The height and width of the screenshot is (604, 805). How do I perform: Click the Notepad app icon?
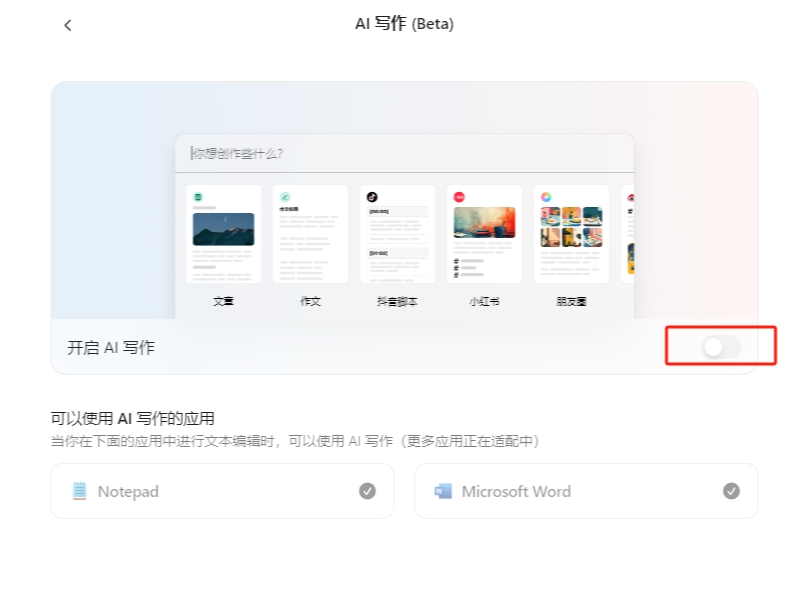tap(79, 491)
